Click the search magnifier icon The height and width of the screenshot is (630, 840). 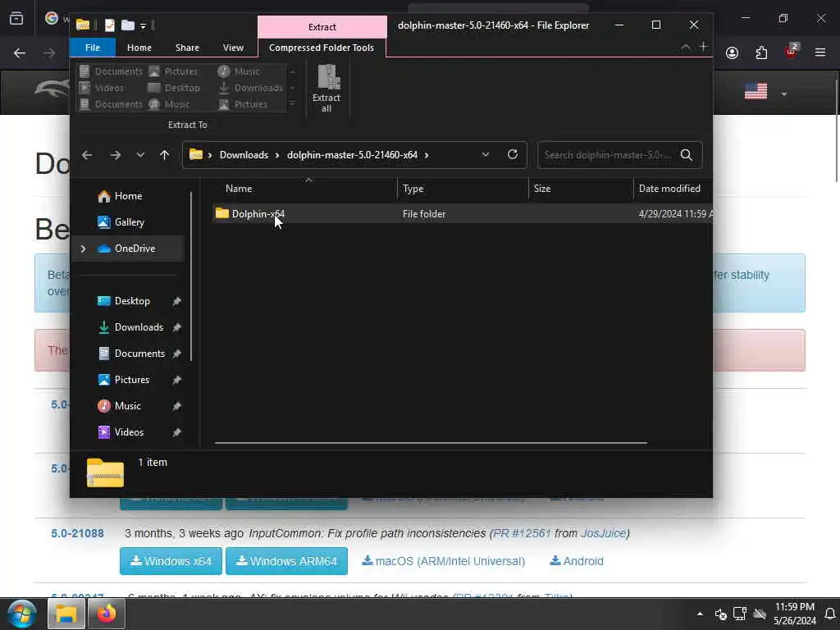[687, 155]
